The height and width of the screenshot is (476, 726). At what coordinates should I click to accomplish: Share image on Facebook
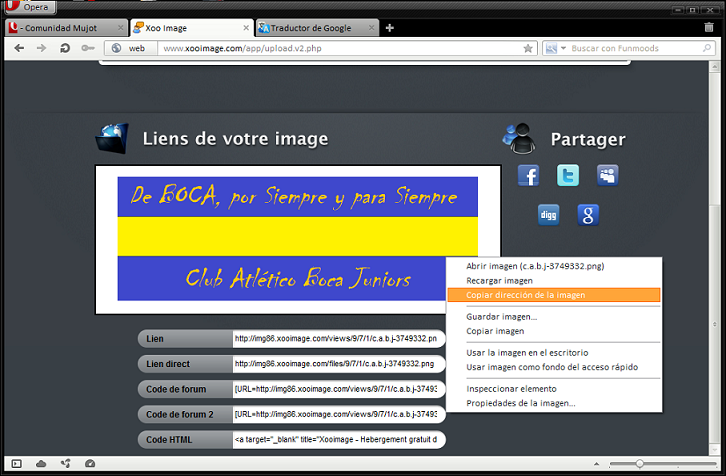click(528, 176)
